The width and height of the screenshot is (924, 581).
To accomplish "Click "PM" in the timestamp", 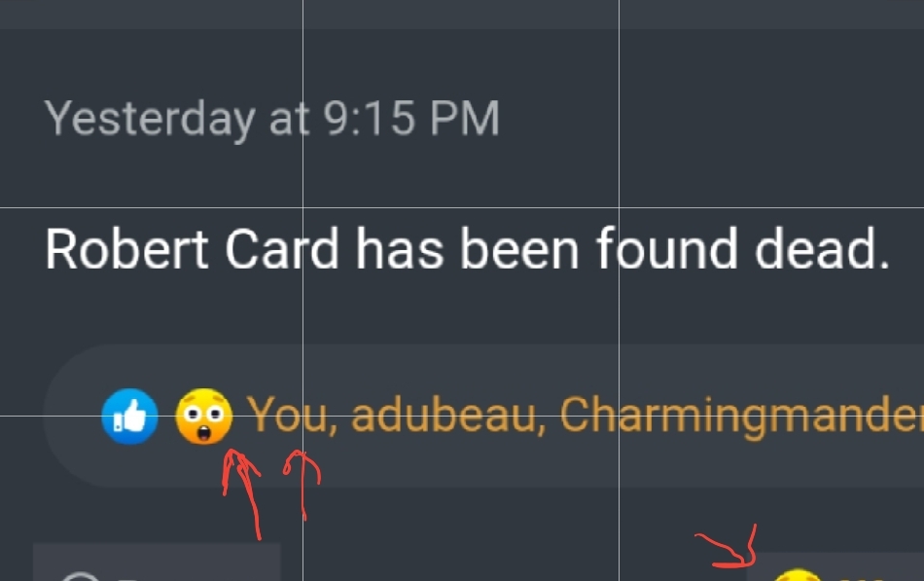I will pos(465,118).
